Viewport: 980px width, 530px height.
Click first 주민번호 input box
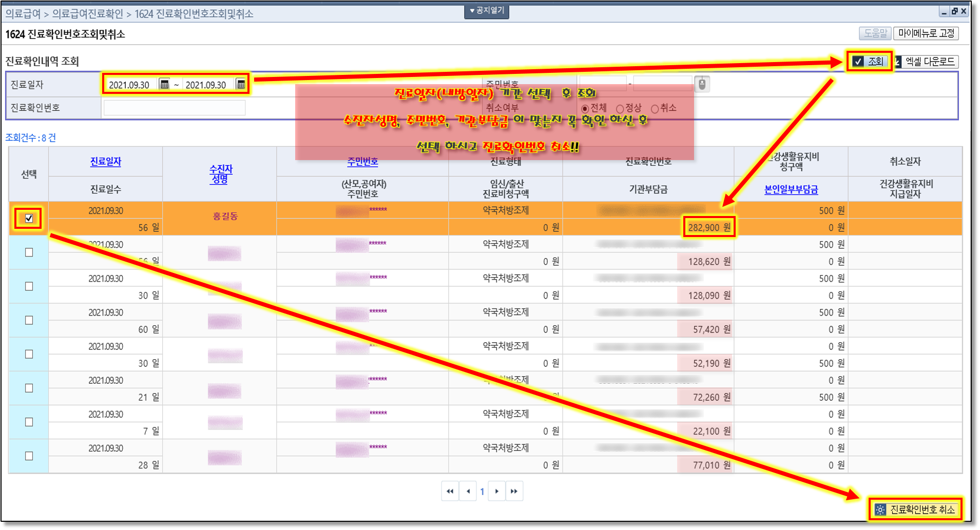603,84
